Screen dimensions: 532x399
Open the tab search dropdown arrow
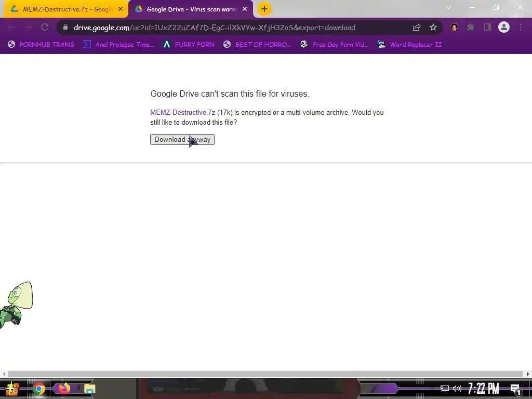pyautogui.click(x=448, y=7)
